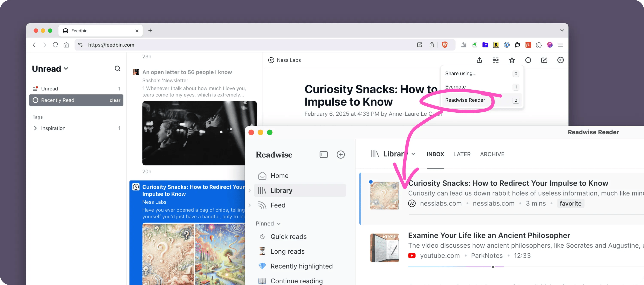Click the add (+) icon in Readwise
644x285 pixels.
(341, 155)
